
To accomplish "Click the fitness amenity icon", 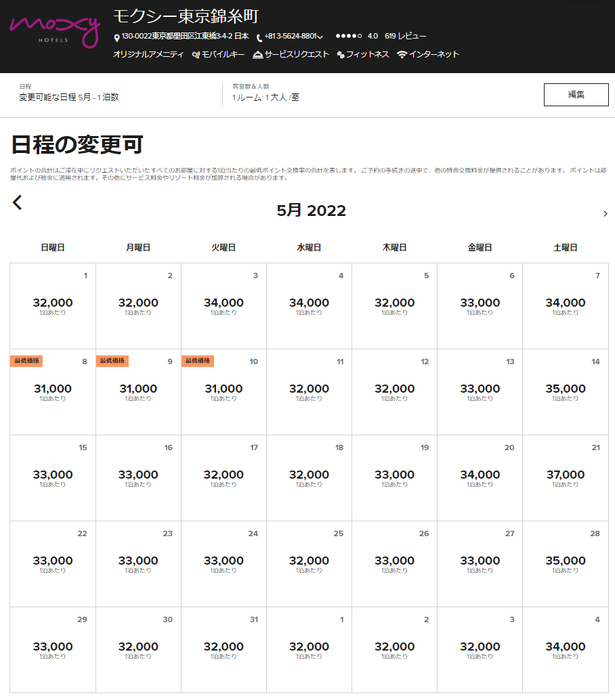I will point(341,55).
